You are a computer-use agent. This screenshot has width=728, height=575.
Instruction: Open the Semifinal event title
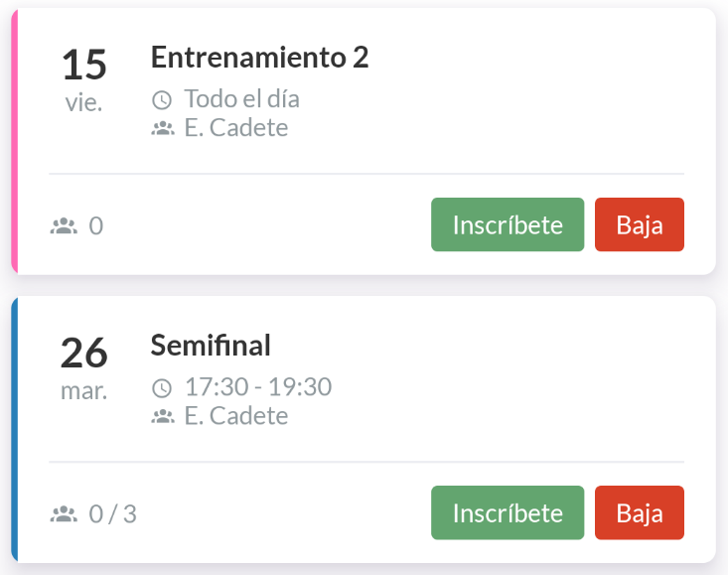[x=211, y=345]
